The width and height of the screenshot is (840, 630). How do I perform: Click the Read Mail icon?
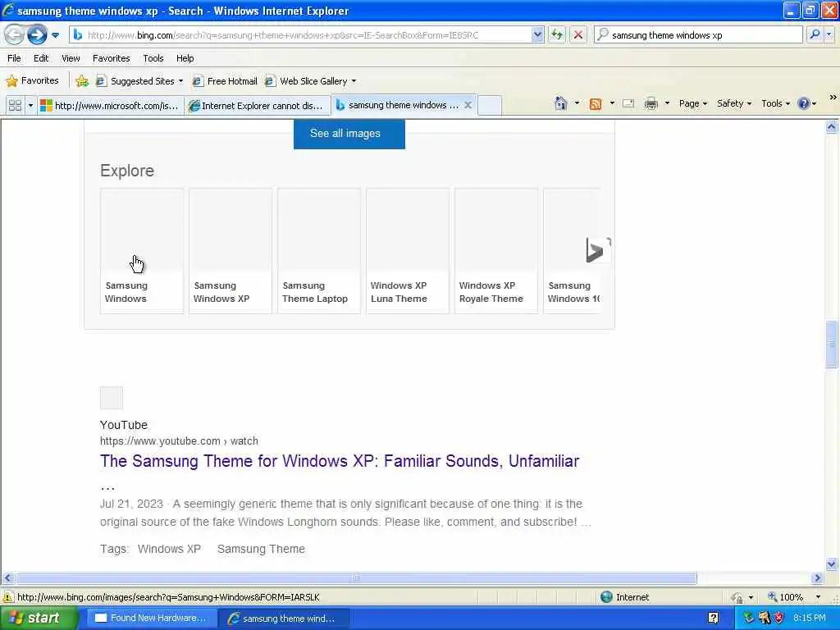(x=628, y=103)
